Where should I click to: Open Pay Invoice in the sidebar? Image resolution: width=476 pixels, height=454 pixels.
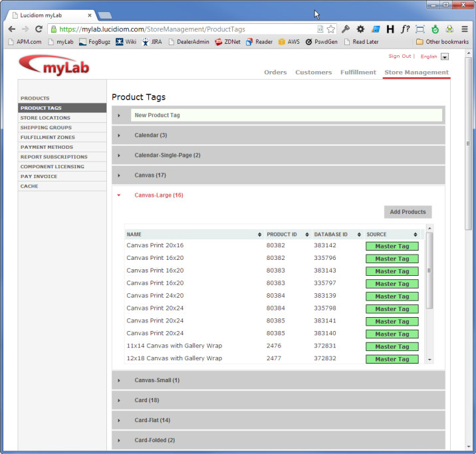click(62, 176)
